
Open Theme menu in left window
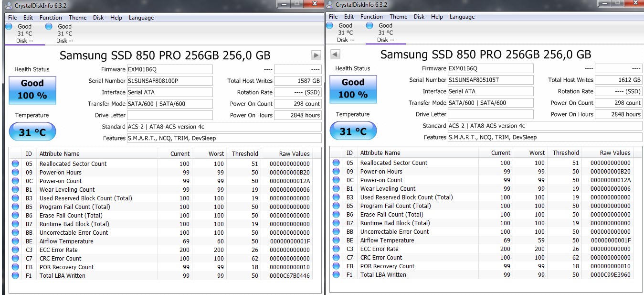click(77, 18)
